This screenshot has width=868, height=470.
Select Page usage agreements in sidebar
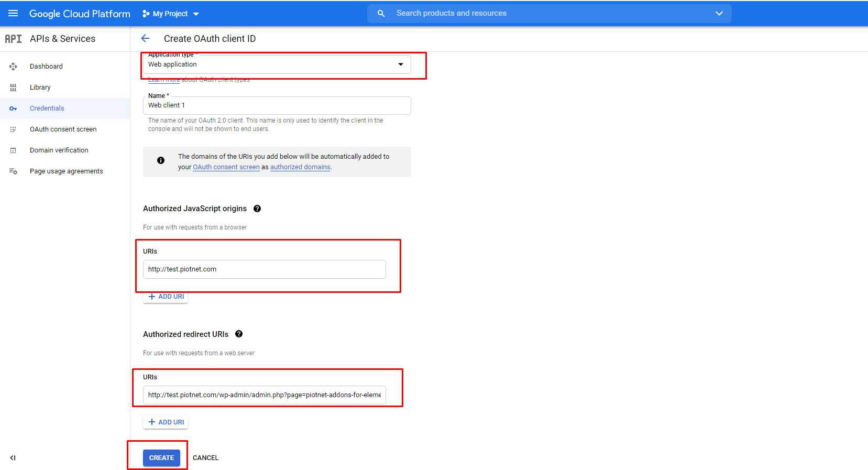66,171
